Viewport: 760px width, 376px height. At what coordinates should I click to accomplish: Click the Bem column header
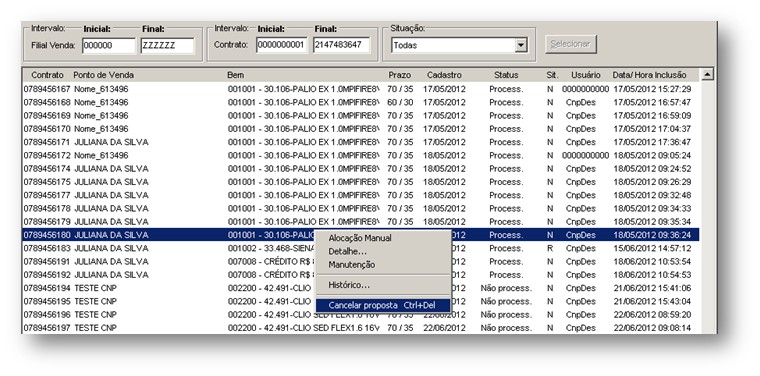click(x=236, y=75)
